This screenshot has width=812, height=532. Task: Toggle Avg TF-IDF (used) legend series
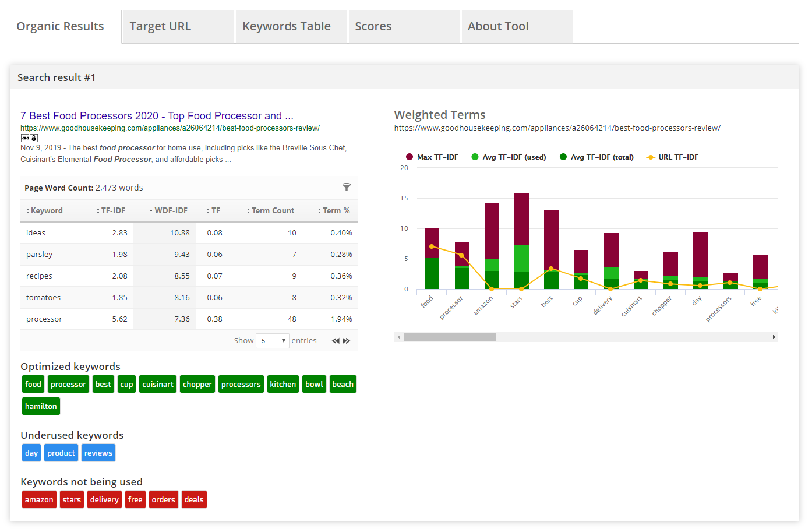[x=509, y=157]
